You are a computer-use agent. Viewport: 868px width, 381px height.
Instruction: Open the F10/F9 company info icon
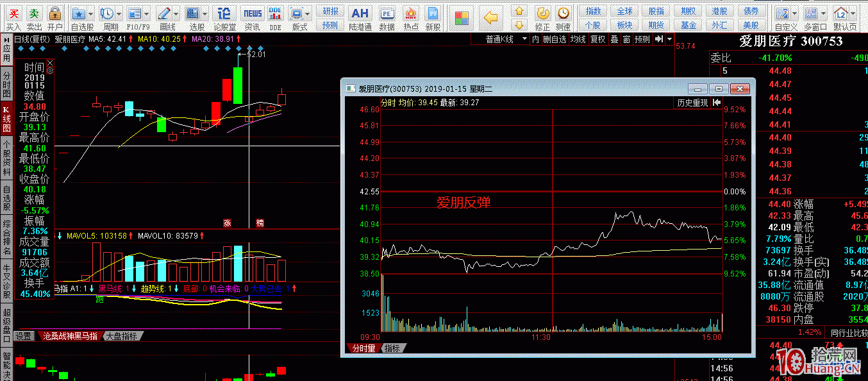[134, 13]
